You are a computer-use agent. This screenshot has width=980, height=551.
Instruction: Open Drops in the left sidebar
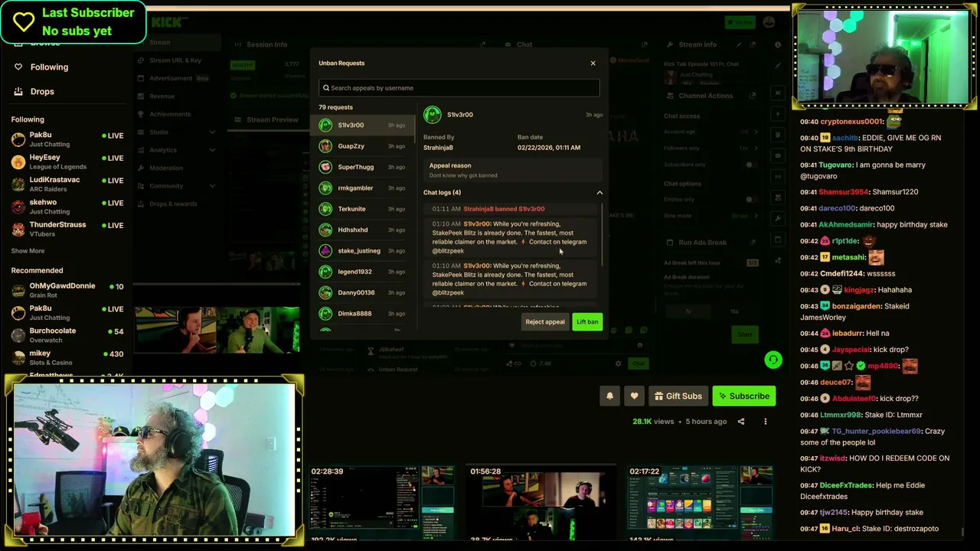(x=42, y=92)
